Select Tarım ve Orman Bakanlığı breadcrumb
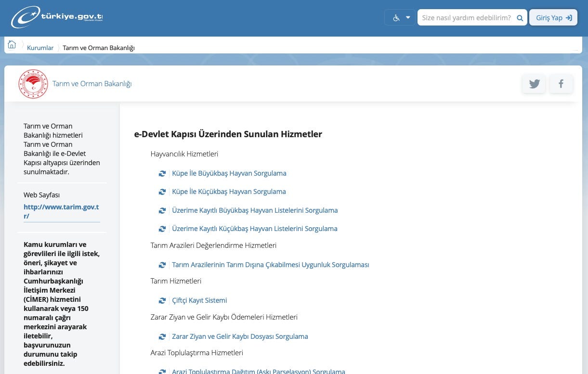Screen dimensions: 588x374 click(99, 48)
